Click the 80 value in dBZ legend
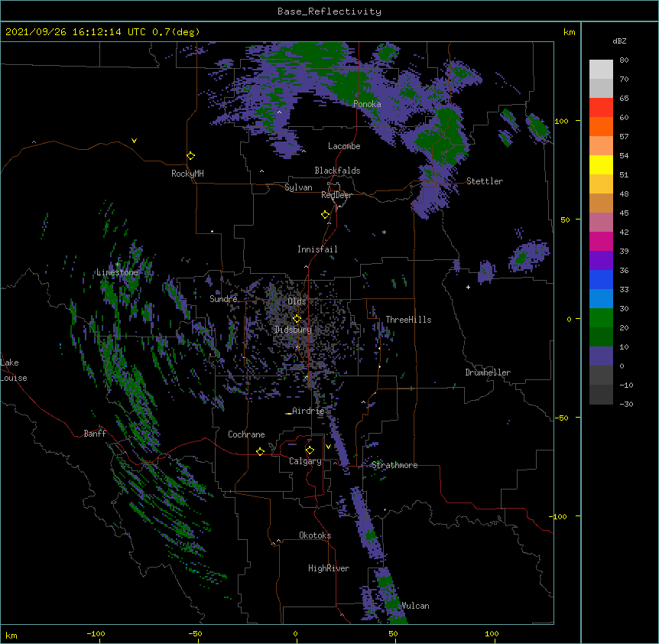 click(x=624, y=60)
